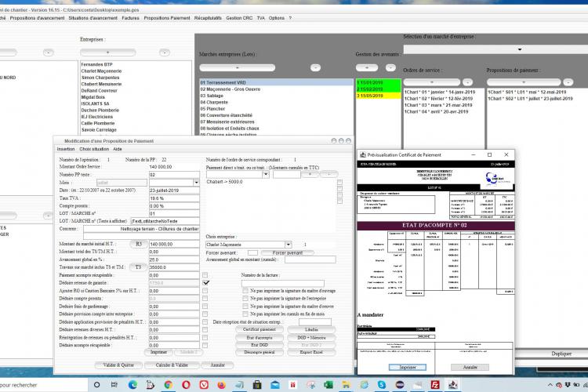Click the Export Excel button
The width and height of the screenshot is (588, 392).
[311, 352]
